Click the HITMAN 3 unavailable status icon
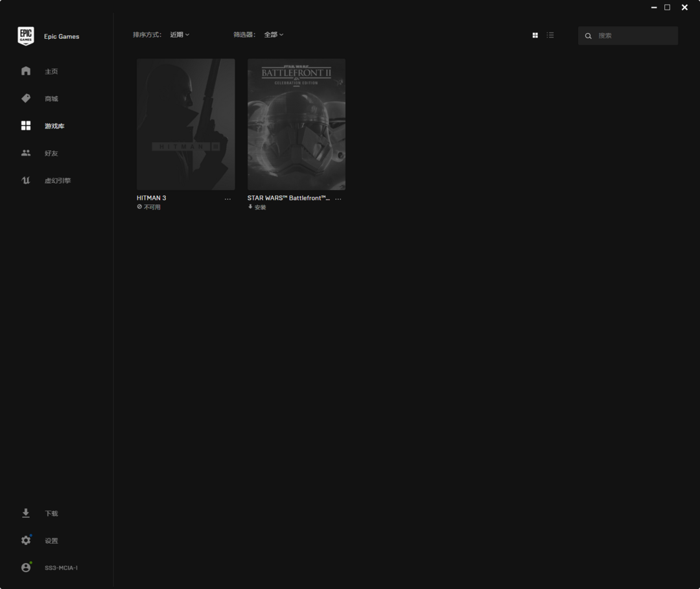700x589 pixels. (x=139, y=207)
